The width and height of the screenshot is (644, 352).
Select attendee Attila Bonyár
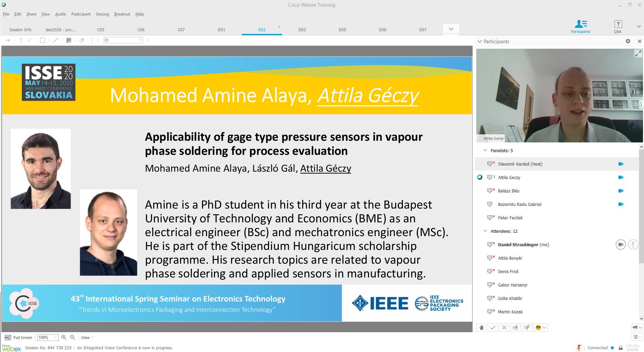557,258
